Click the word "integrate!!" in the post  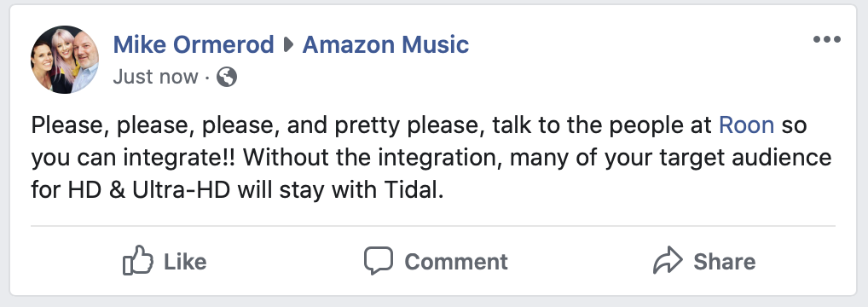click(179, 158)
